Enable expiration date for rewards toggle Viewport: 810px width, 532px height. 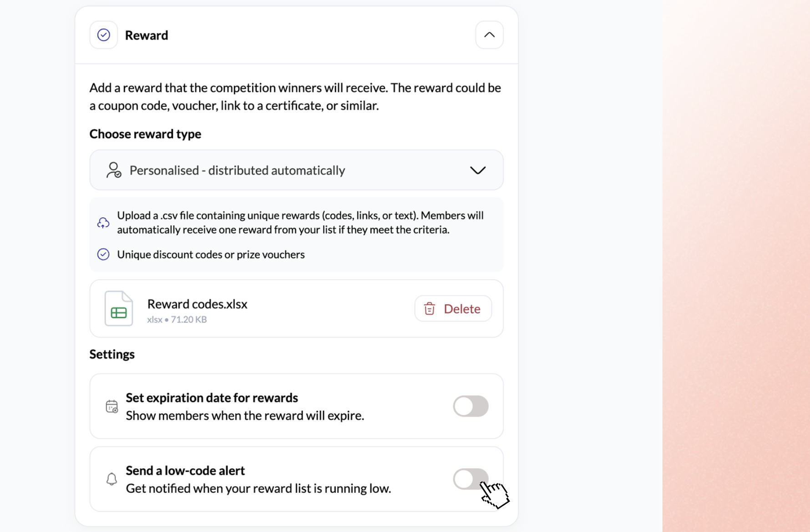coord(471,406)
